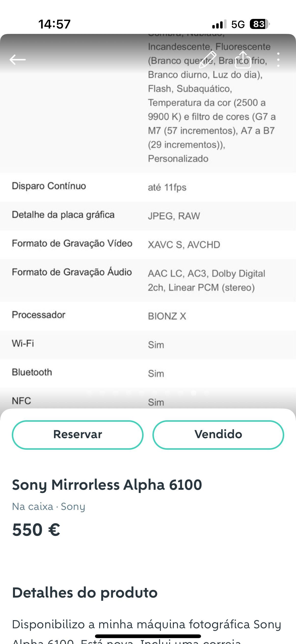Screen dimensions: 296x644
Task: Mark the item as Vendido
Action: coord(218,435)
